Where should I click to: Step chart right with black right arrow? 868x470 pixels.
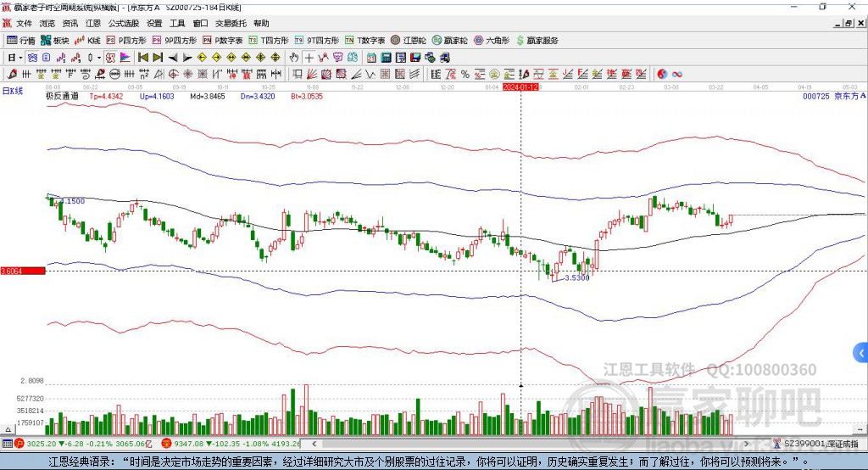[x=187, y=58]
